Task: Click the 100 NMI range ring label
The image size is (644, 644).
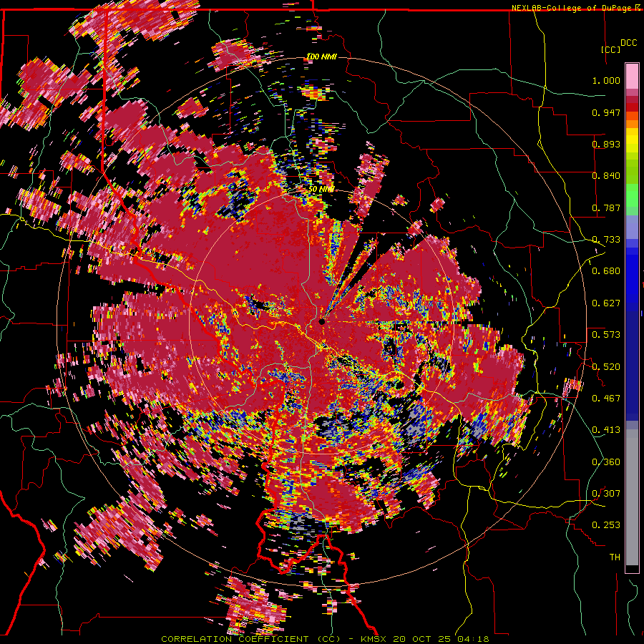Action: click(x=321, y=57)
